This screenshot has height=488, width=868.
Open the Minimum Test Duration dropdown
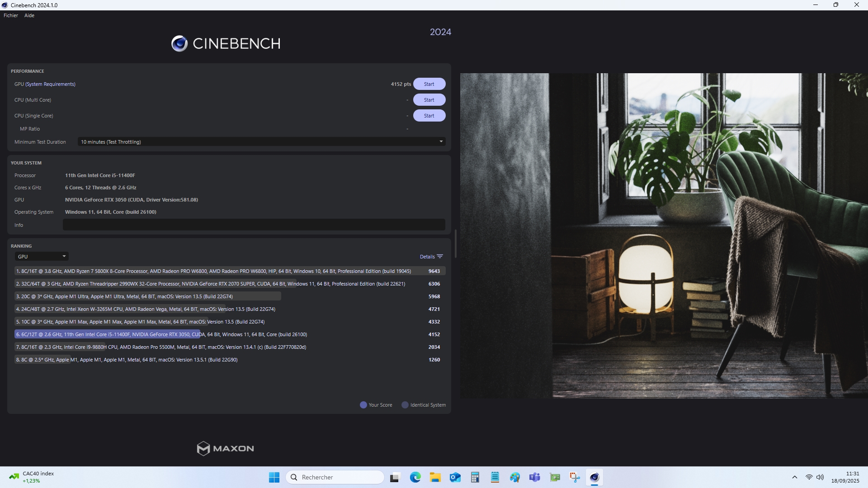(261, 142)
